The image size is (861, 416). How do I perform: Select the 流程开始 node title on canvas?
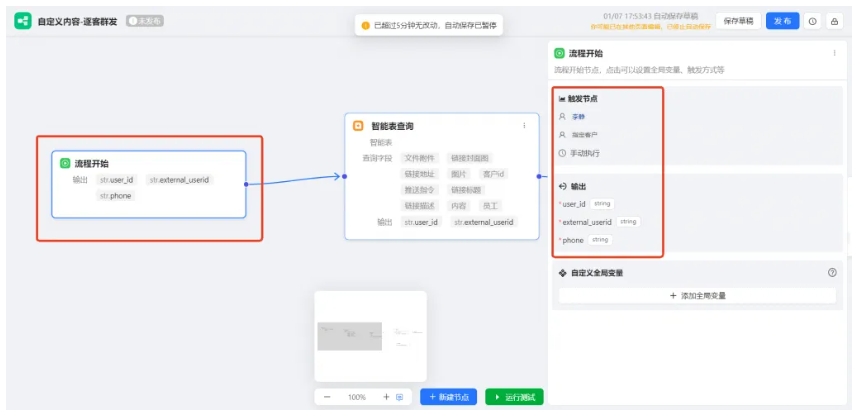point(92,164)
